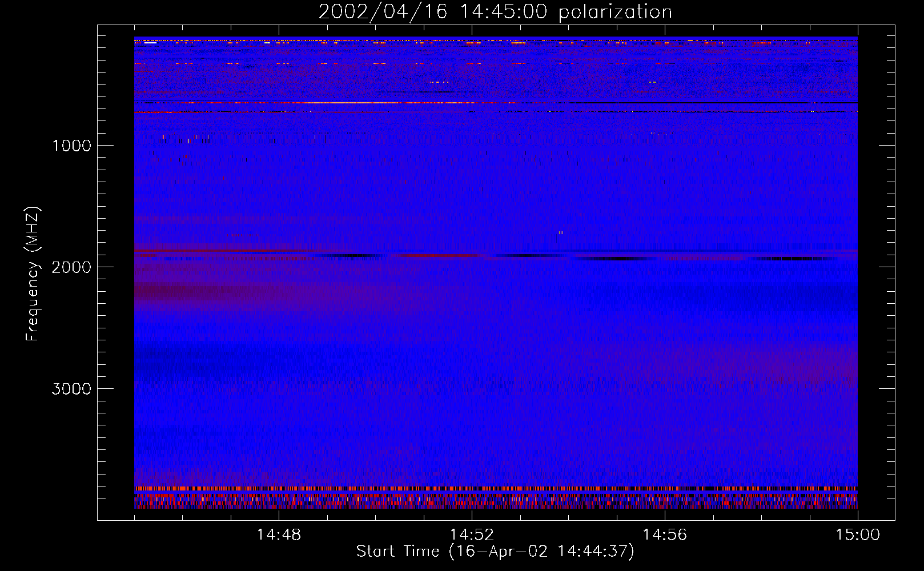Click the 15:00 time tick label
Viewport: 924px width, 571px height.
858,535
